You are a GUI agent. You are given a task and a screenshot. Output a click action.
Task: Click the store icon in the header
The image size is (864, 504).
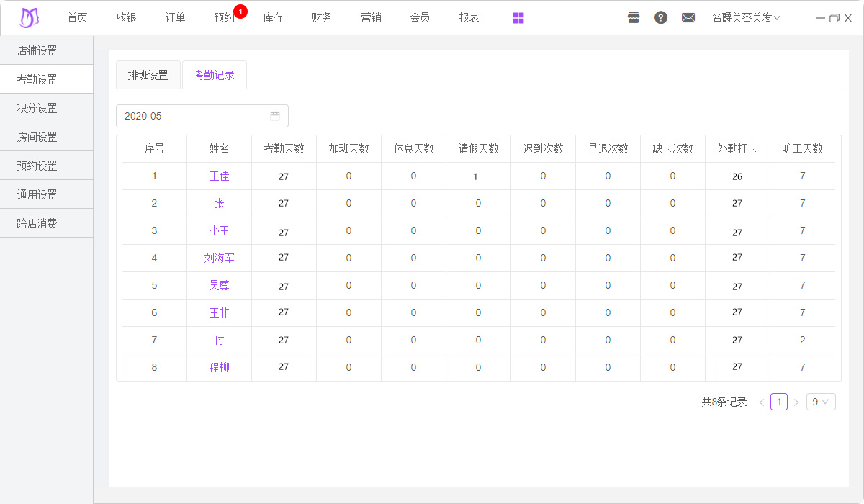coord(634,18)
